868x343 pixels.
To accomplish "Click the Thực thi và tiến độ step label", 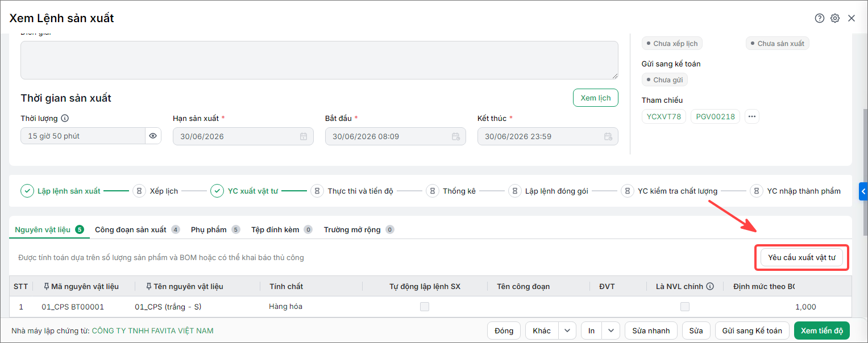I will 360,191.
